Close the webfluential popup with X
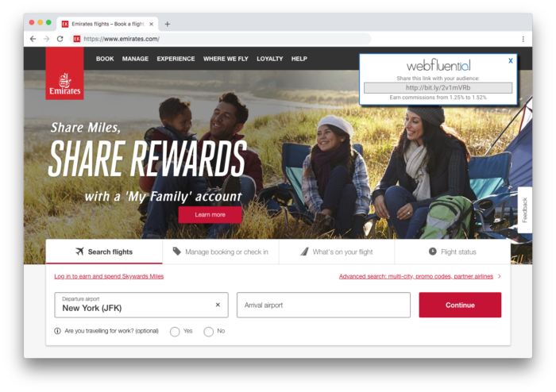Screen dimensions: 556x392 click(511, 60)
